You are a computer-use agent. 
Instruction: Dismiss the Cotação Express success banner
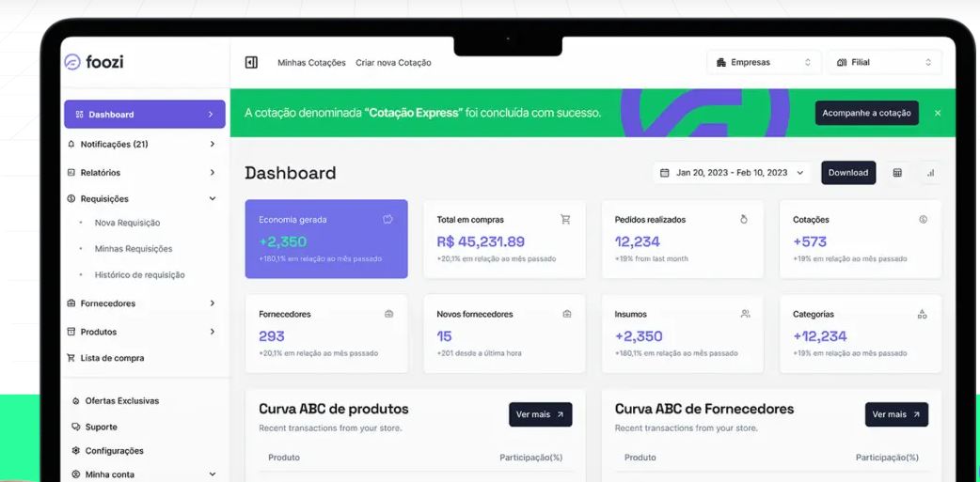937,114
